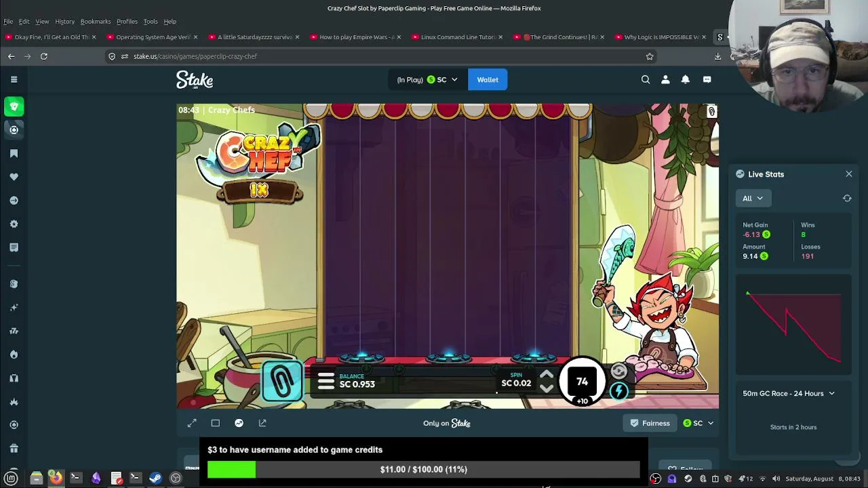Decrease the spin bet with down arrow
868x488 pixels.
click(547, 388)
